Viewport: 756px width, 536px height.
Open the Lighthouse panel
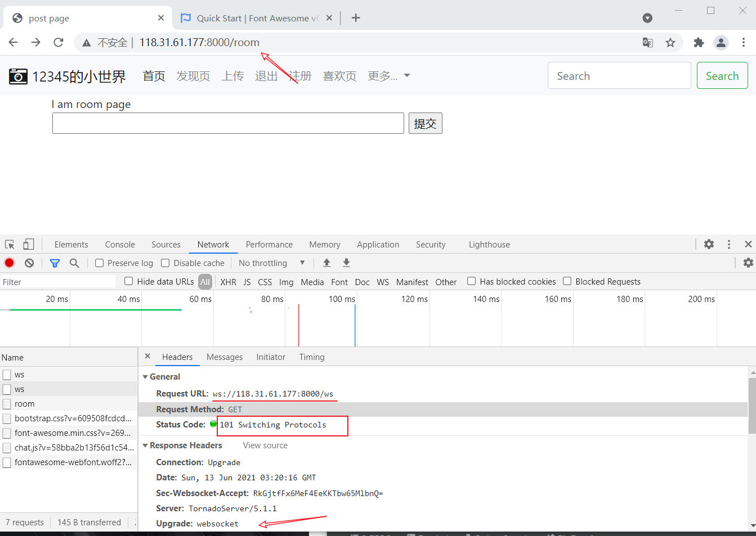(489, 245)
